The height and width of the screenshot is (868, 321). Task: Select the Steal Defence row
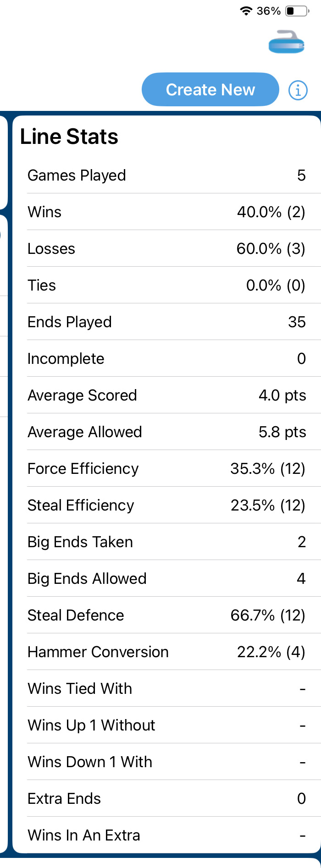coord(166,615)
